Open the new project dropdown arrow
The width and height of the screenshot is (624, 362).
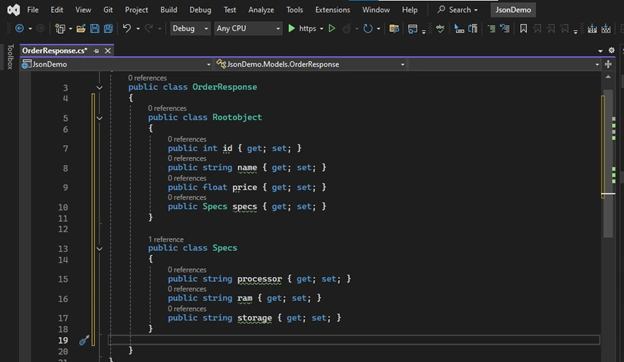(x=70, y=29)
